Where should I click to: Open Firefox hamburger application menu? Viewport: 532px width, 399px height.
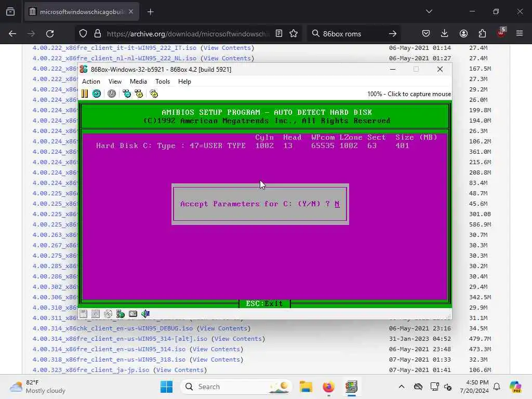pos(520,34)
